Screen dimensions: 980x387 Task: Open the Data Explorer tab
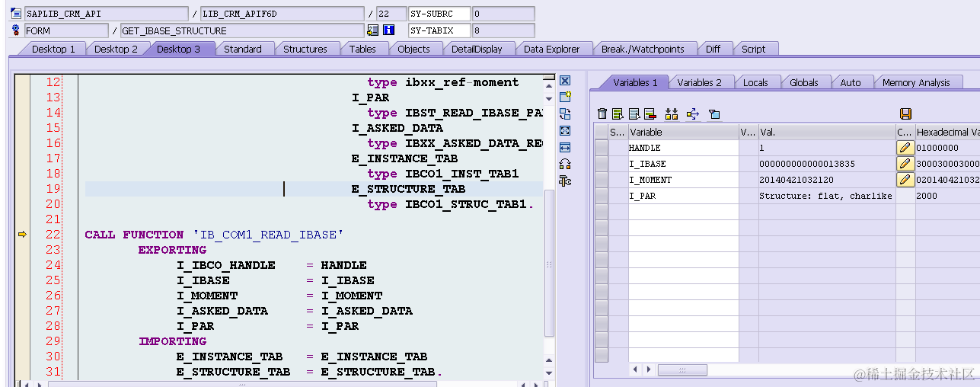(x=552, y=49)
